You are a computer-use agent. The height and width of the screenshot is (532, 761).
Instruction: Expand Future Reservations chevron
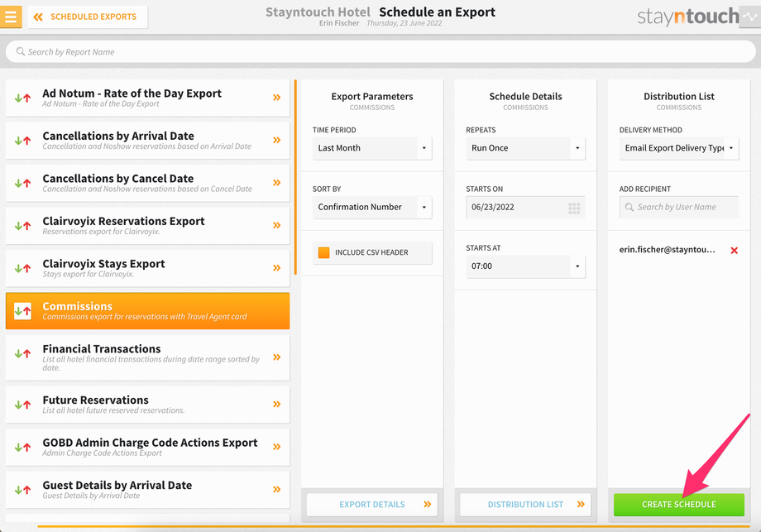[x=276, y=404]
